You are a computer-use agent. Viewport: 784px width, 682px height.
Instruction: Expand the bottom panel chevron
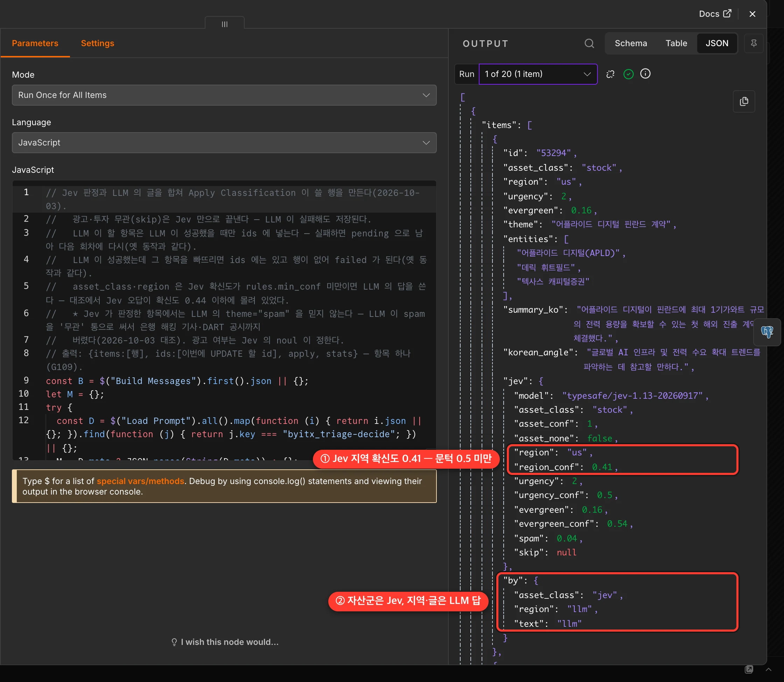coord(768,669)
